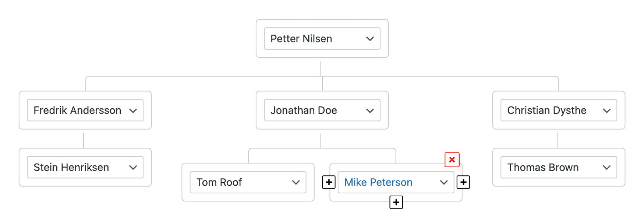Open the Fredrik Andersson dropdown
The width and height of the screenshot is (644, 221).
coord(85,110)
